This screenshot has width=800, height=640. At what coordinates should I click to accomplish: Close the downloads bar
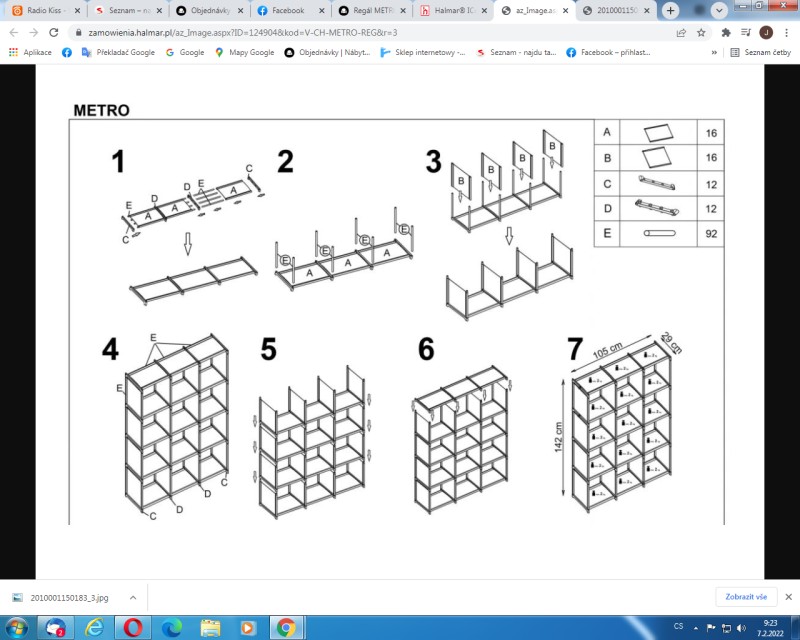[x=788, y=597]
